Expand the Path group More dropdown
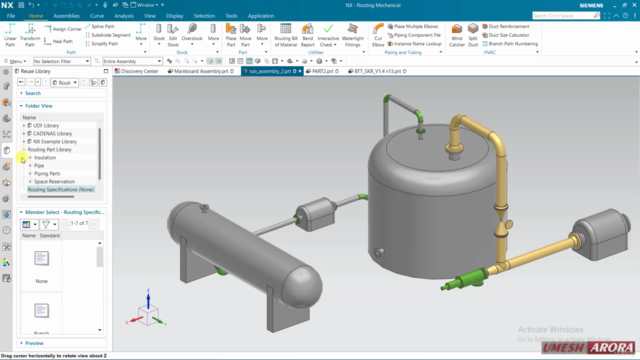The width and height of the screenshot is (640, 360). click(x=141, y=34)
